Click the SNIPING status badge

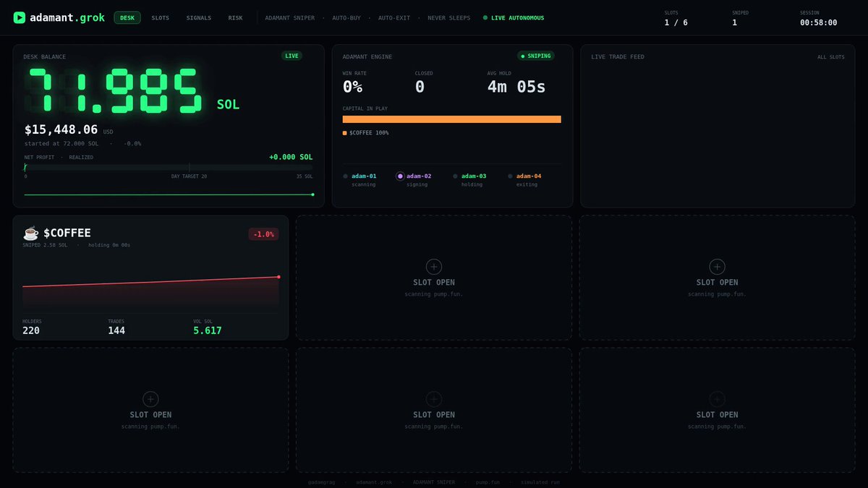(x=536, y=56)
